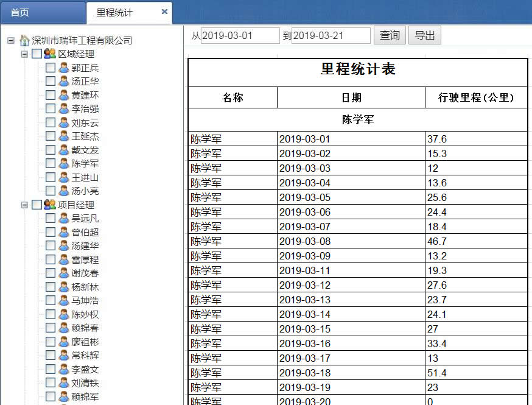Click the user icon beside 汤小亮

(64, 191)
